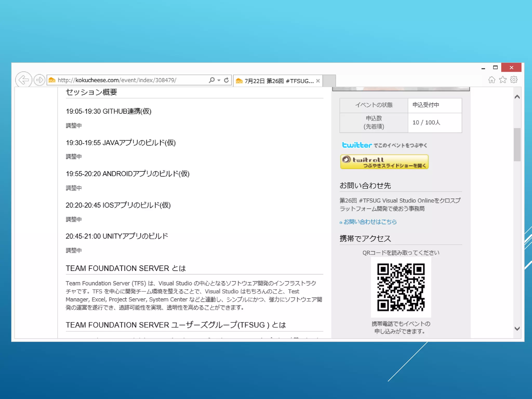Click the browser Forward arrow button
Viewport: 532px width, 399px height.
[39, 80]
